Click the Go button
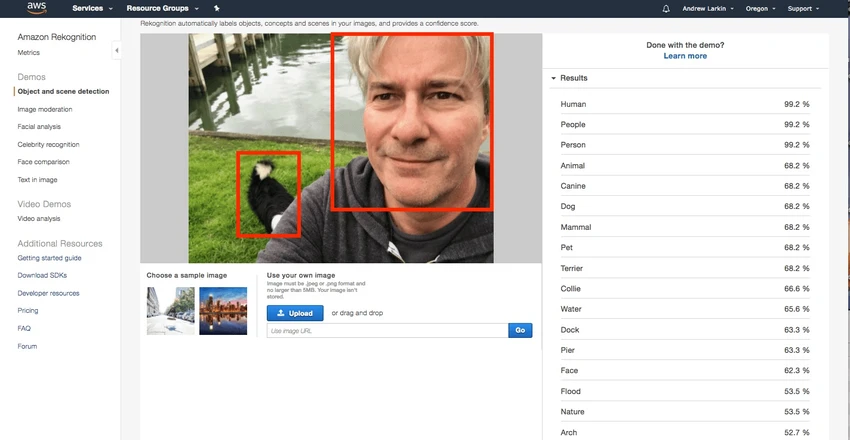 point(520,331)
